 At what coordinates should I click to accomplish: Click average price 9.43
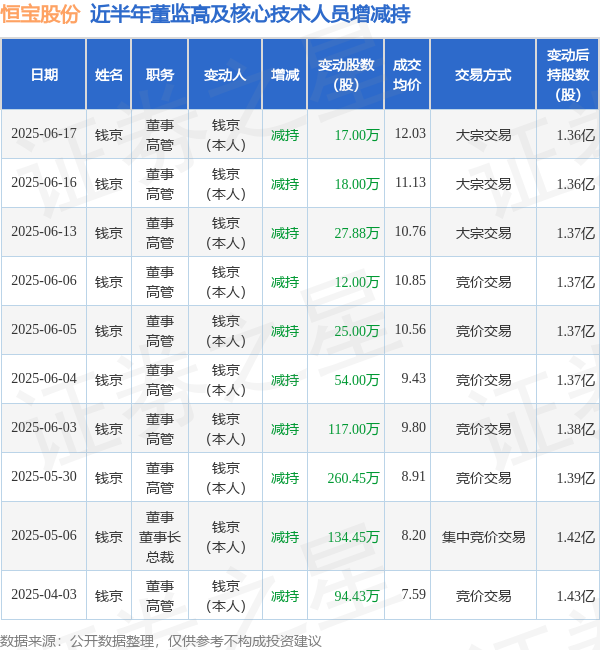(x=413, y=378)
